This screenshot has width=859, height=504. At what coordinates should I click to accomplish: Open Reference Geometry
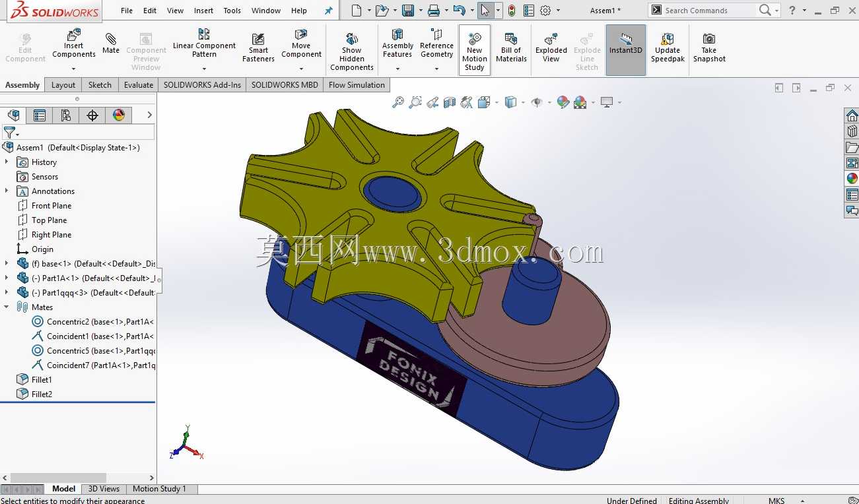tap(436, 43)
